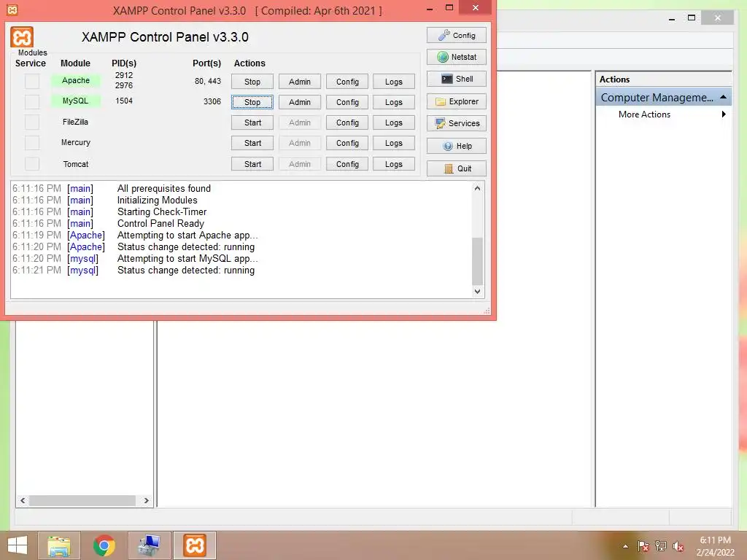Click the log scrollbar up arrow
The height and width of the screenshot is (560, 747).
[477, 188]
